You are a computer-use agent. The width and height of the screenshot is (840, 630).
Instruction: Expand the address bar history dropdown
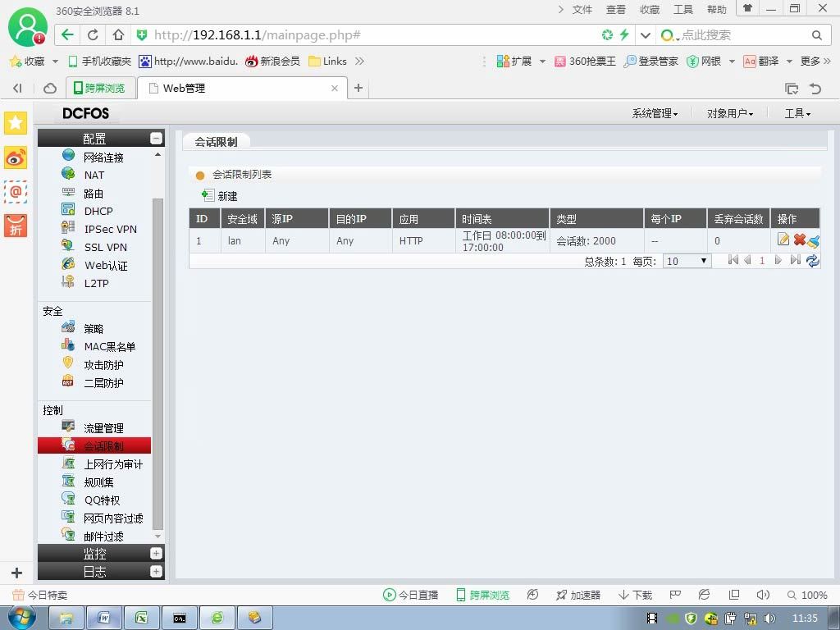pos(646,35)
